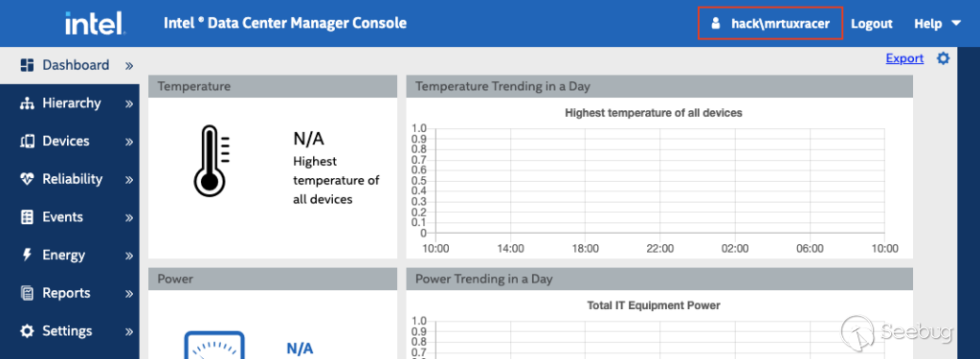Click the Settings gear sidebar icon
Image resolution: width=980 pixels, height=359 pixels.
27,331
